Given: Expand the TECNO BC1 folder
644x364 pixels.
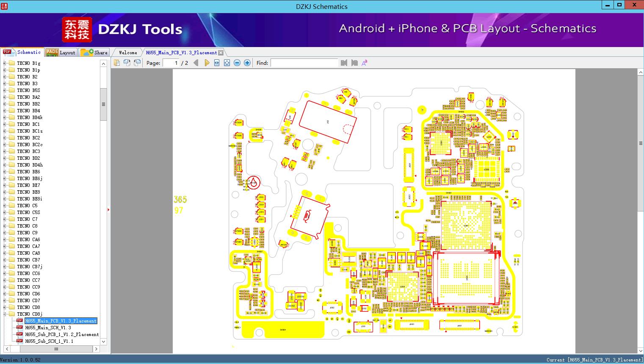Looking at the screenshot, I should click(x=5, y=124).
